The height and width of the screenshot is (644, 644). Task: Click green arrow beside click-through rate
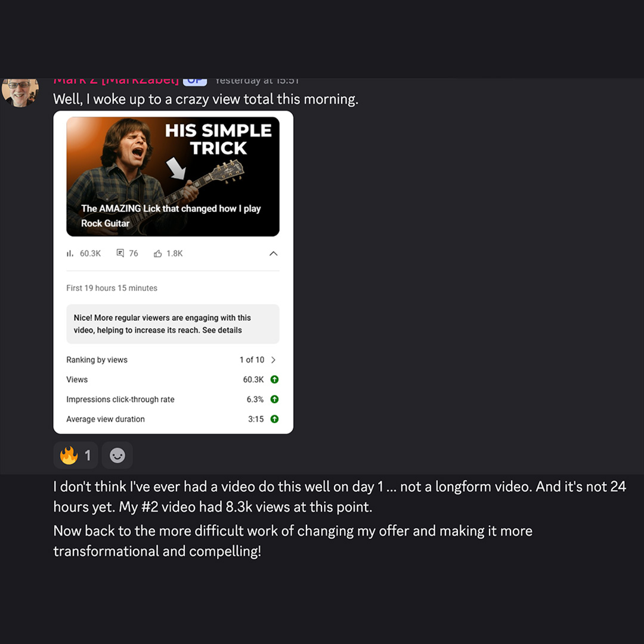[x=274, y=399]
